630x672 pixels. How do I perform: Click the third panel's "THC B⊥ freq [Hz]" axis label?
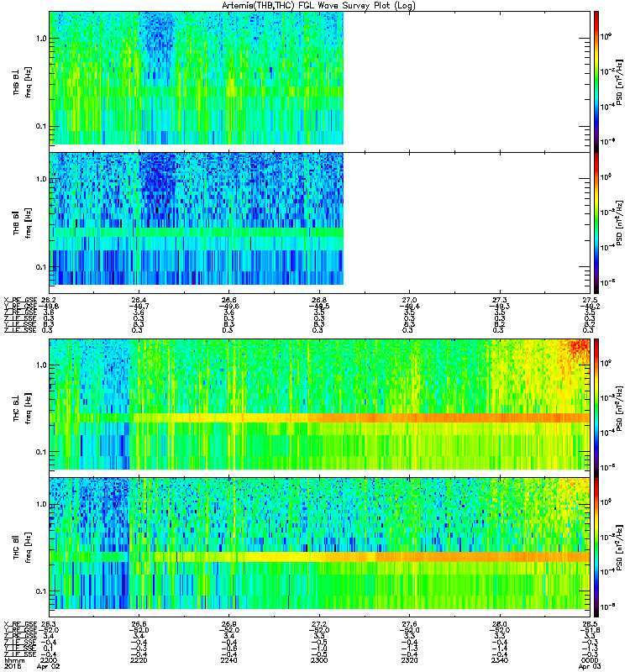pyautogui.click(x=23, y=407)
